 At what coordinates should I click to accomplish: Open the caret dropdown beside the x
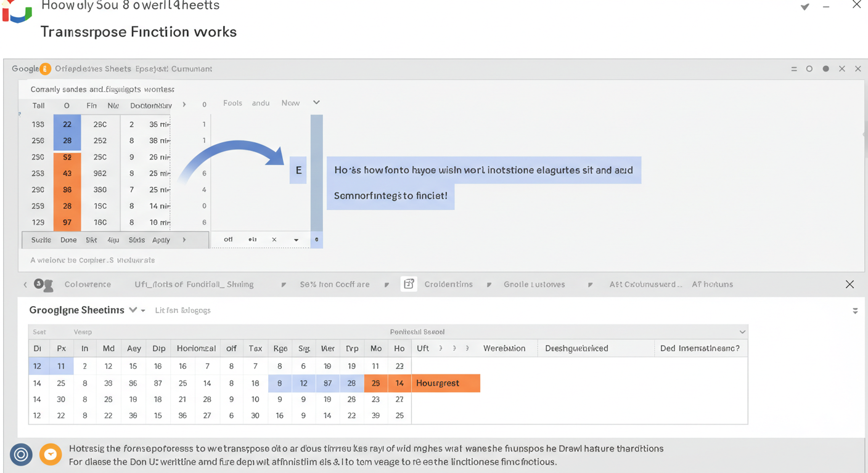coord(297,240)
